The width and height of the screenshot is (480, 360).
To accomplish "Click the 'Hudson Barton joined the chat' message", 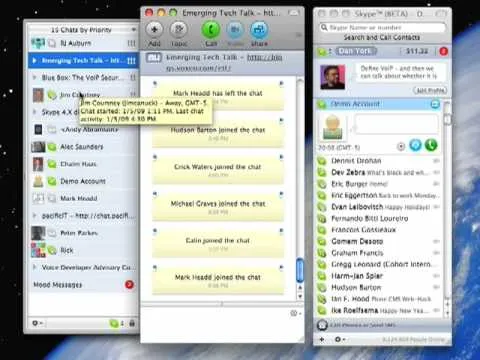I will point(218,133).
